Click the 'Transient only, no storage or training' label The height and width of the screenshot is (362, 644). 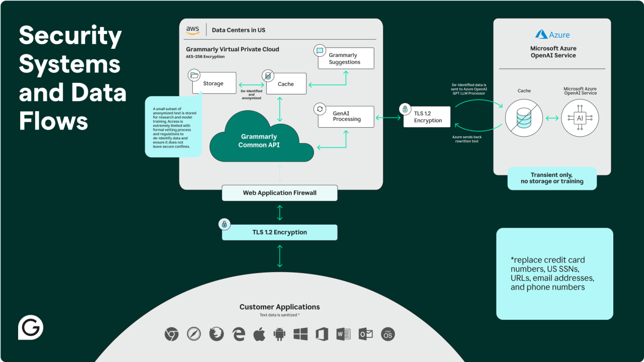[x=552, y=178]
